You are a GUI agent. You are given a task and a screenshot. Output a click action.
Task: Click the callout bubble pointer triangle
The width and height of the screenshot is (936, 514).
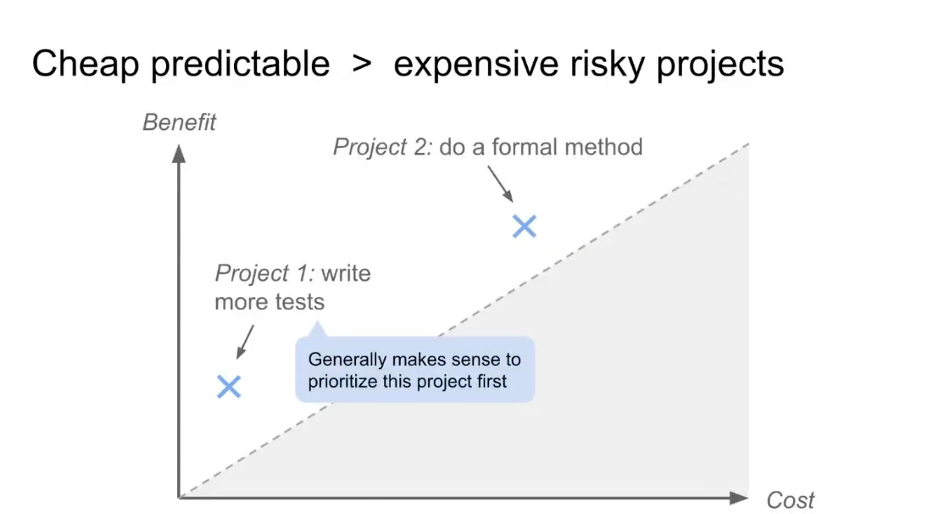318,329
